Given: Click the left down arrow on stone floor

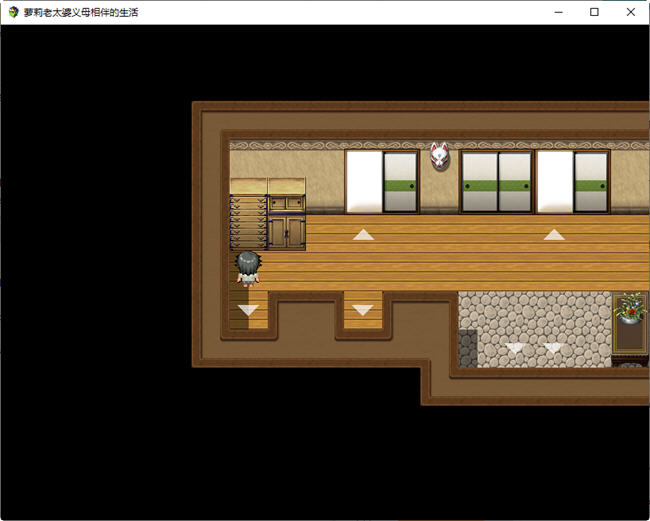Looking at the screenshot, I should pos(515,349).
